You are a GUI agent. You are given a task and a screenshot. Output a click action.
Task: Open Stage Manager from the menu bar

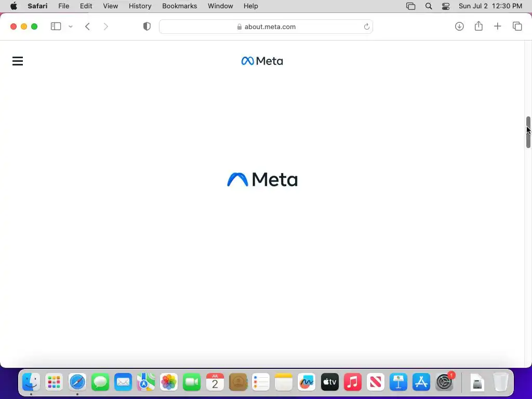point(410,6)
